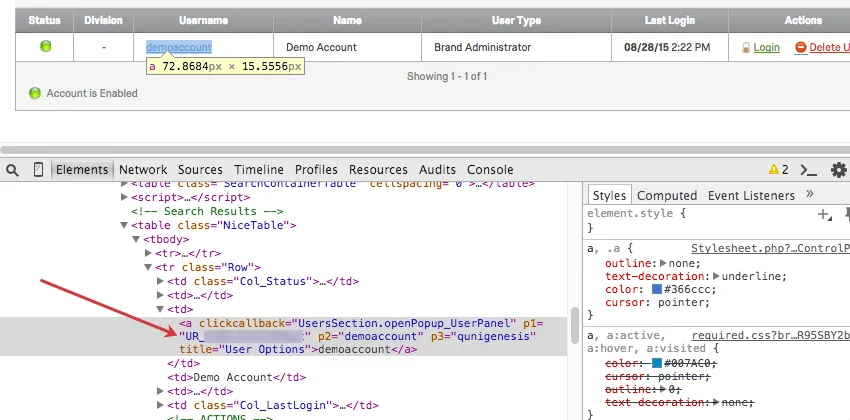Switch to the Network tab
Viewport: 850px width, 420px height.
143,170
